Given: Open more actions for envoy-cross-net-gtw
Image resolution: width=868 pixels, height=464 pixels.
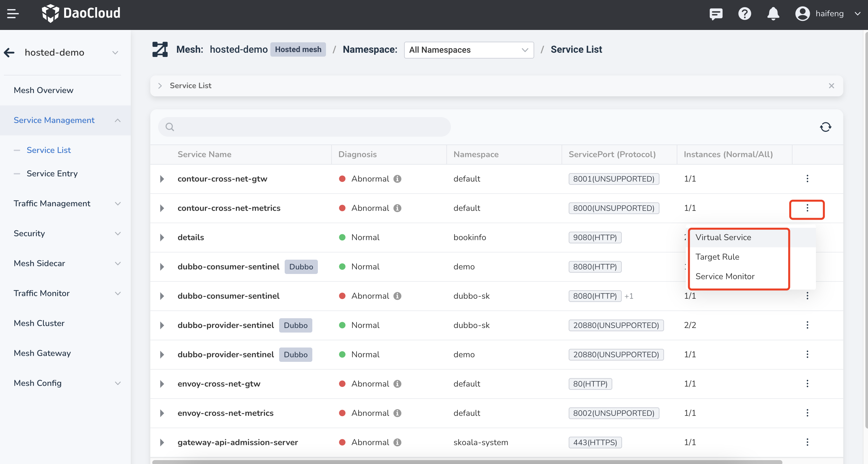Looking at the screenshot, I should click(x=807, y=384).
